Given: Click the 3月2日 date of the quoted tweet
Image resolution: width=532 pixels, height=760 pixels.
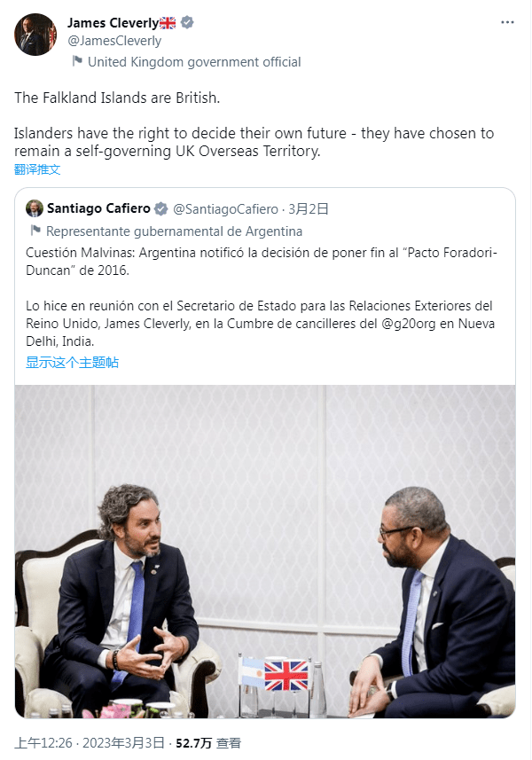Looking at the screenshot, I should [309, 209].
